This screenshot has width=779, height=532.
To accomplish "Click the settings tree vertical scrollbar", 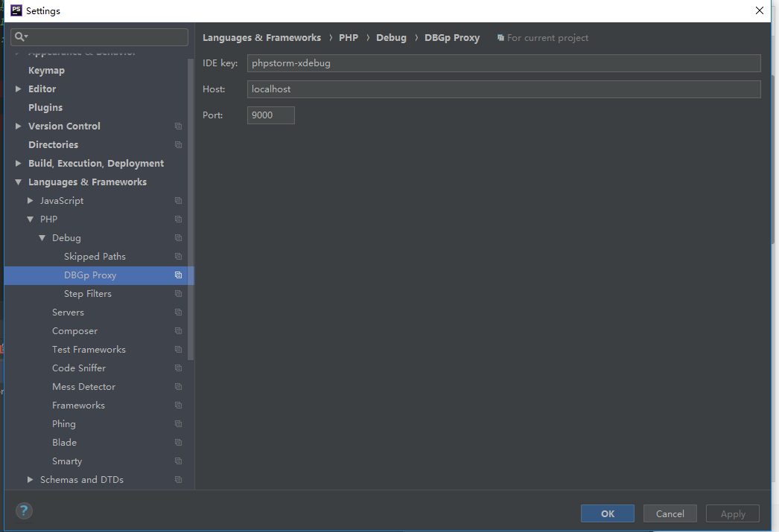I will point(190,208).
